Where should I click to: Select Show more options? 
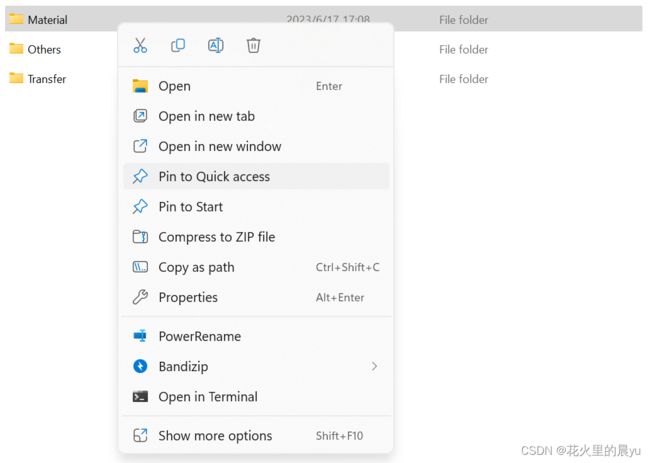tap(256, 436)
